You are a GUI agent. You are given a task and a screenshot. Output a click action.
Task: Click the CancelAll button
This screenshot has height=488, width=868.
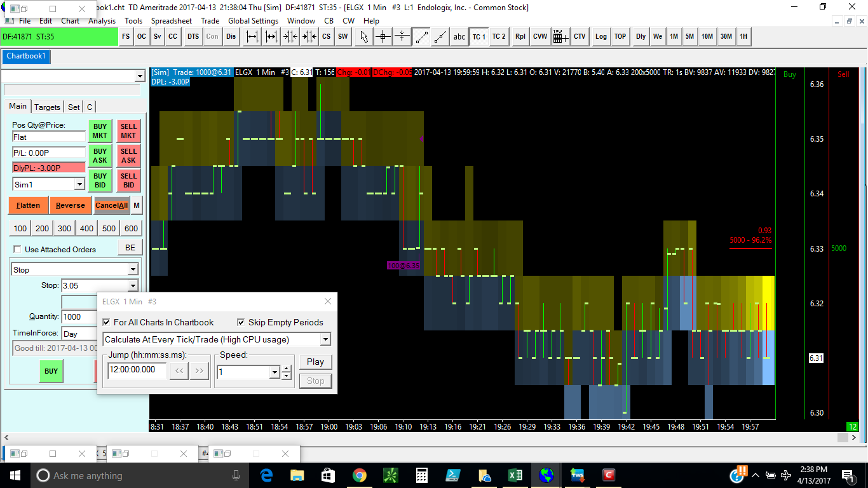click(111, 205)
